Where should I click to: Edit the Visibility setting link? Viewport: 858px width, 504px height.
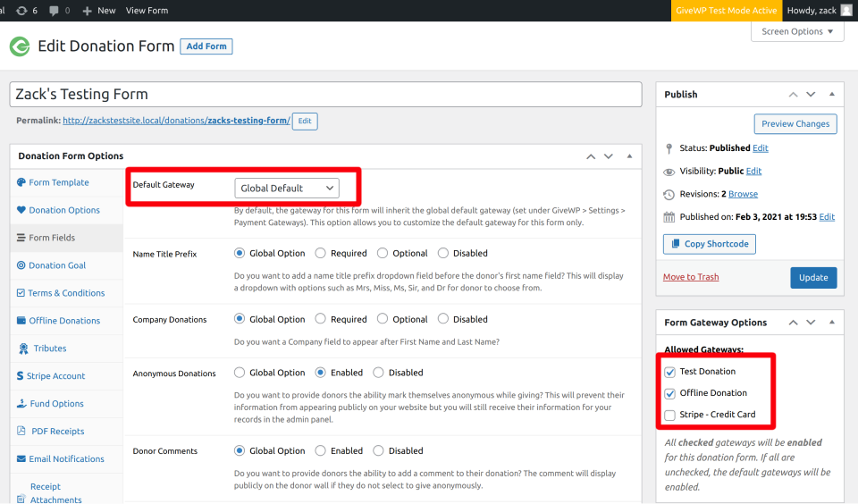click(753, 171)
